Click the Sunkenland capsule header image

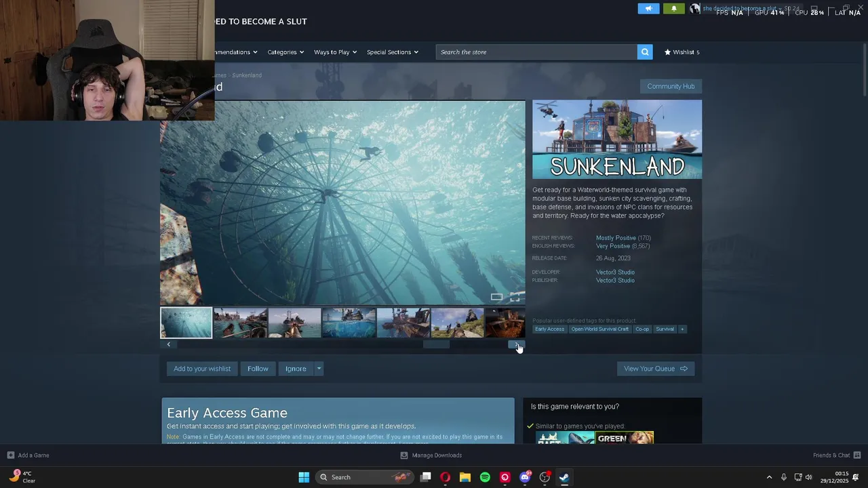click(x=617, y=140)
